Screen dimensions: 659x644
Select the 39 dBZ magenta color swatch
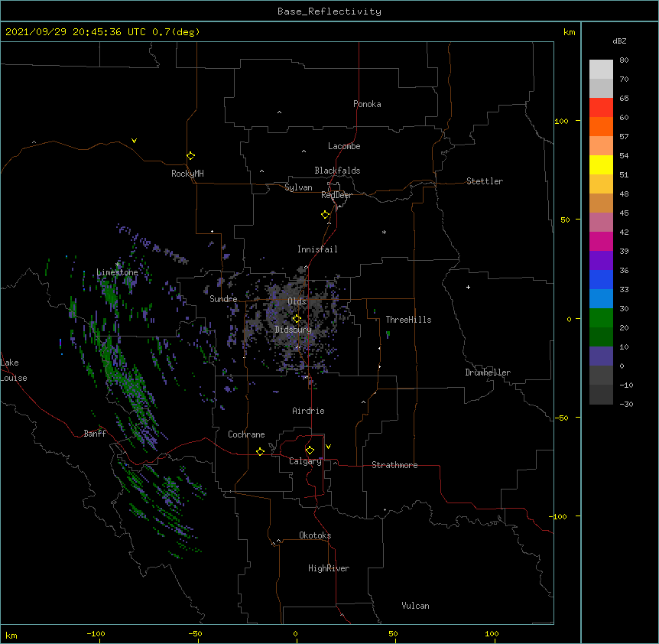click(x=601, y=241)
